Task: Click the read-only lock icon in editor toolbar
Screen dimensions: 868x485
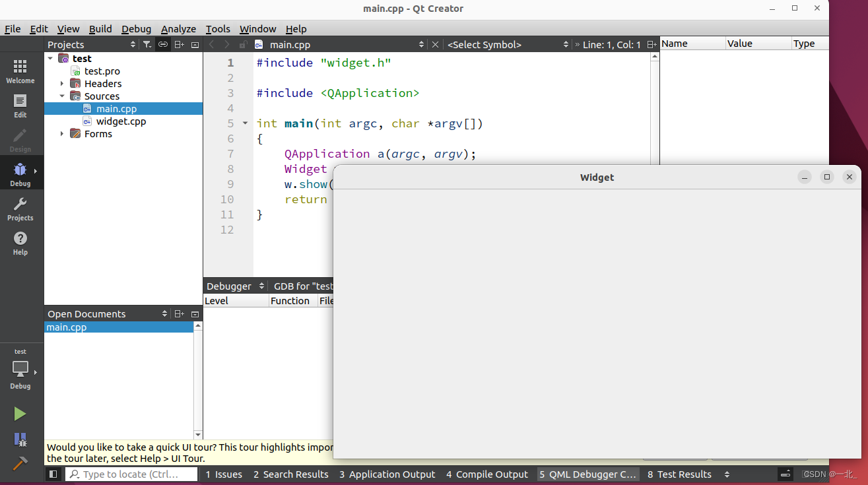Action: (x=243, y=44)
